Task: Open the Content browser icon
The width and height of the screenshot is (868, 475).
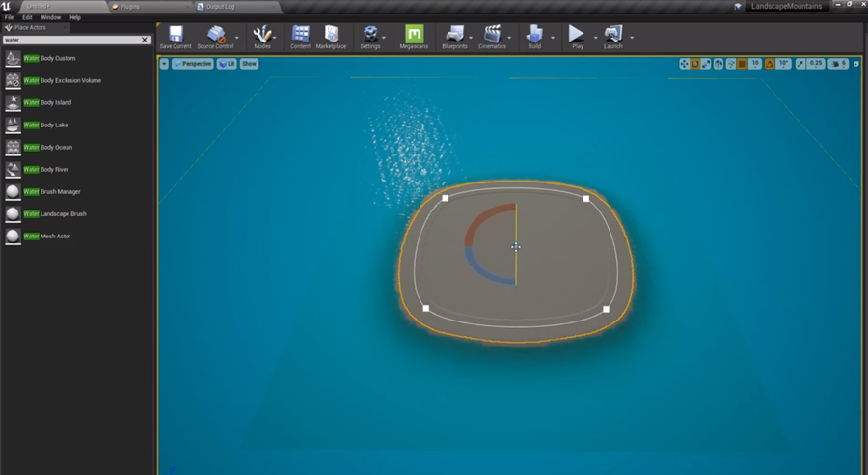Action: pos(300,37)
